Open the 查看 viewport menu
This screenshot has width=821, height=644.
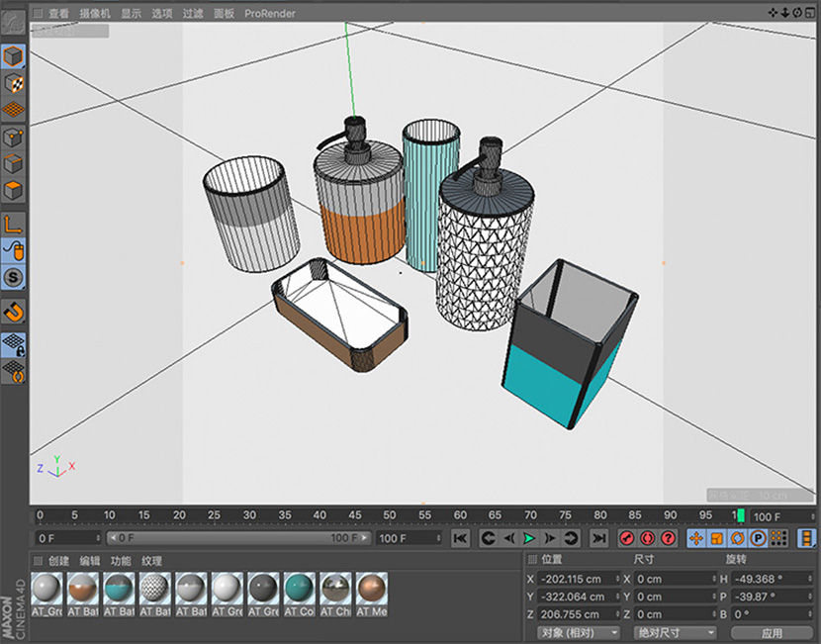(x=58, y=14)
